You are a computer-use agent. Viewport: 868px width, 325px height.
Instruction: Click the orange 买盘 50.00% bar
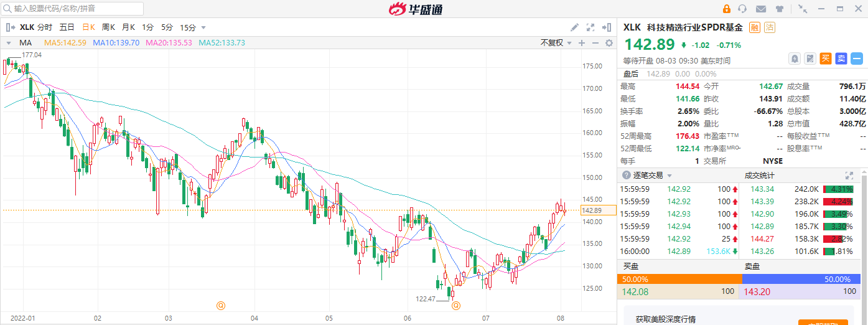[679, 280]
